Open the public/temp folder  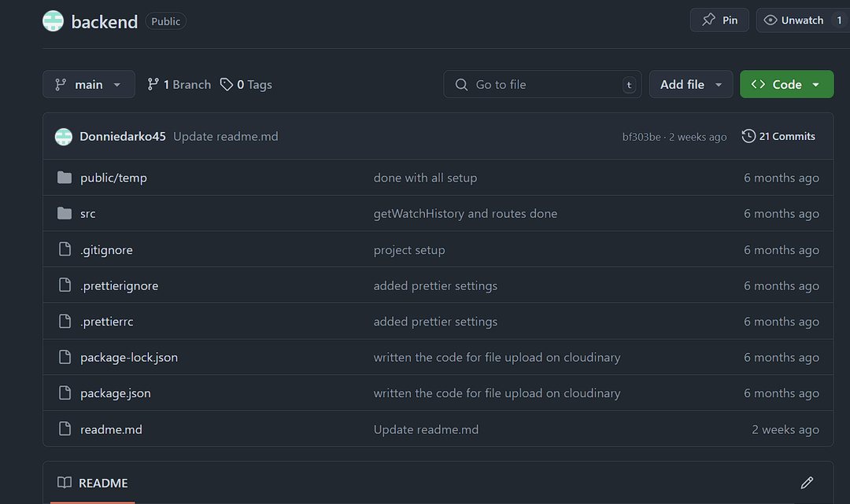pyautogui.click(x=113, y=178)
